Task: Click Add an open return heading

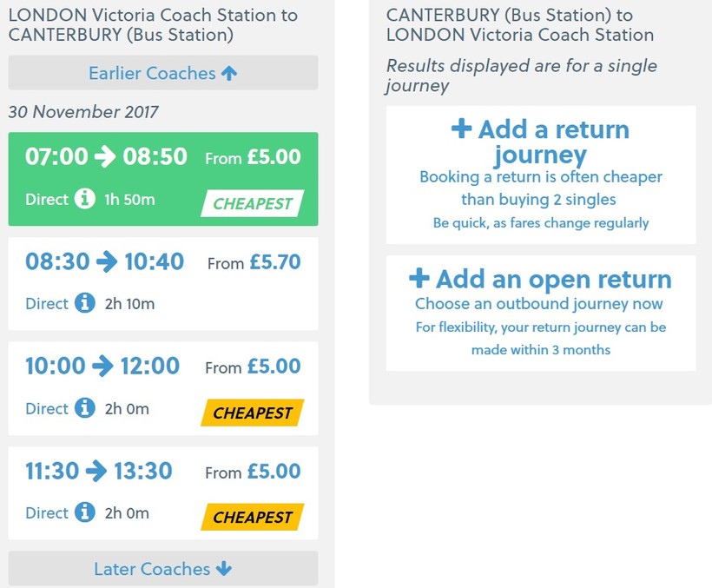Action: tap(553, 279)
